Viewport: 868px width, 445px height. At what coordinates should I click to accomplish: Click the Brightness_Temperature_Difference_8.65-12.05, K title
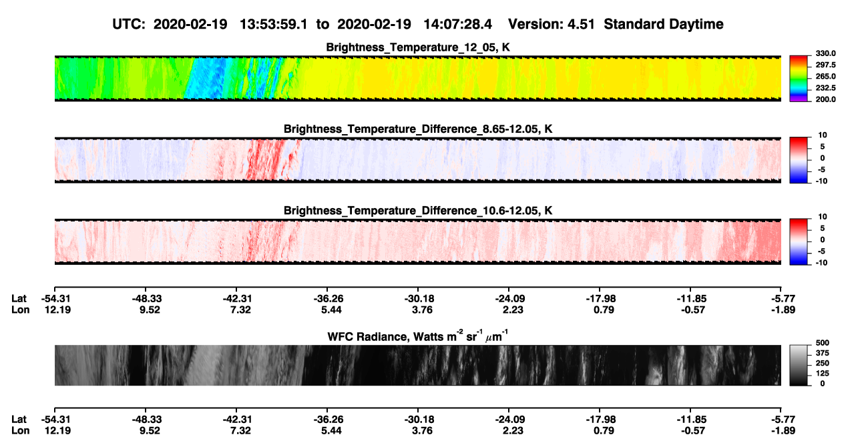[418, 129]
